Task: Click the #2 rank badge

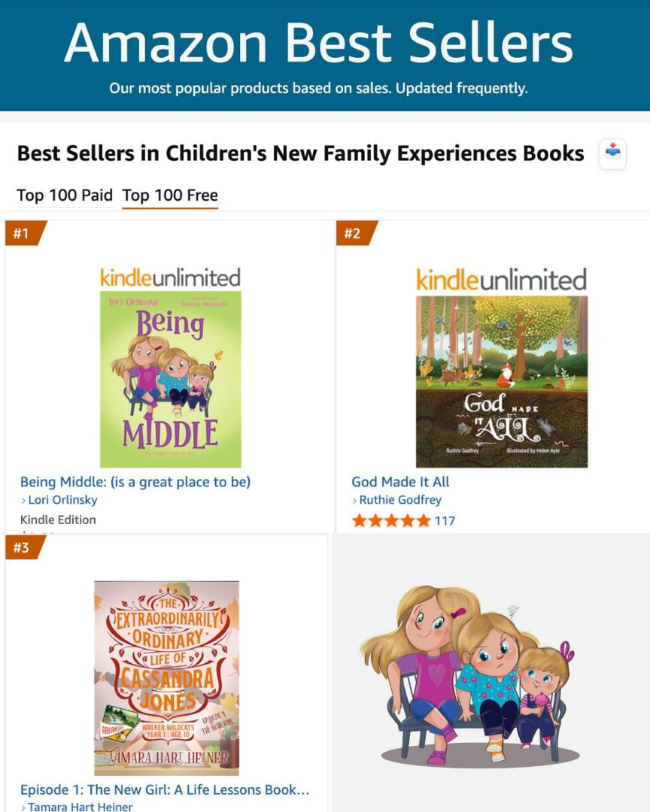Action: [x=354, y=233]
